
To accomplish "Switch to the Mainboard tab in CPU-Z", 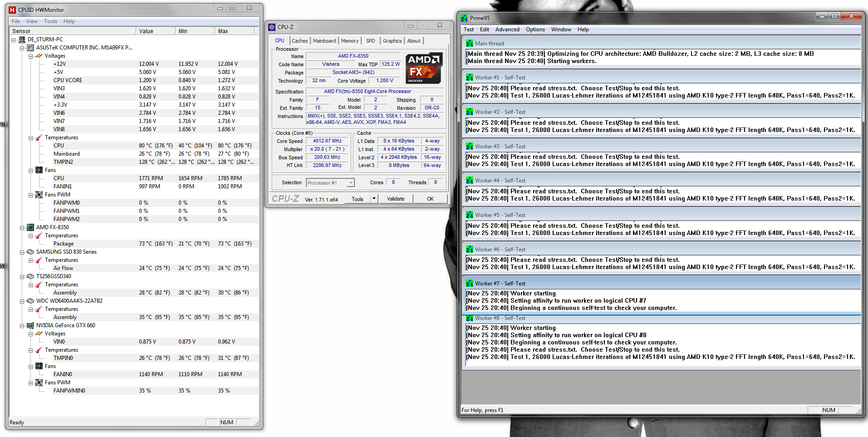I will (x=325, y=41).
